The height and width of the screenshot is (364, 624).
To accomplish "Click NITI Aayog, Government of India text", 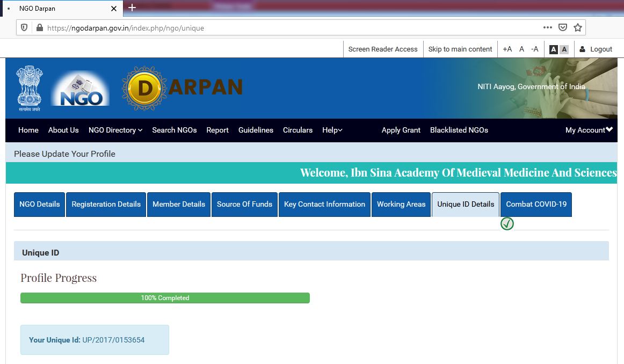I will tap(531, 87).
